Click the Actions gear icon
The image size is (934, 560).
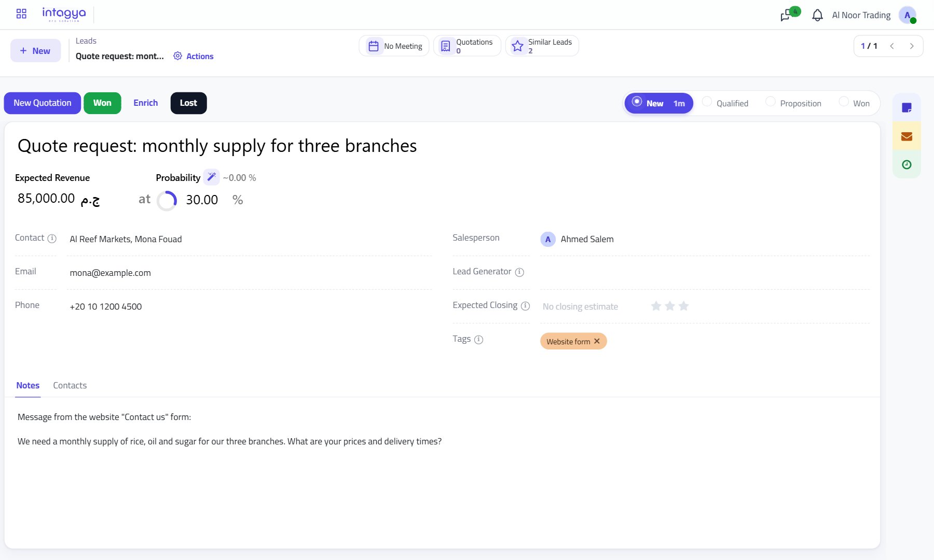[x=177, y=56]
